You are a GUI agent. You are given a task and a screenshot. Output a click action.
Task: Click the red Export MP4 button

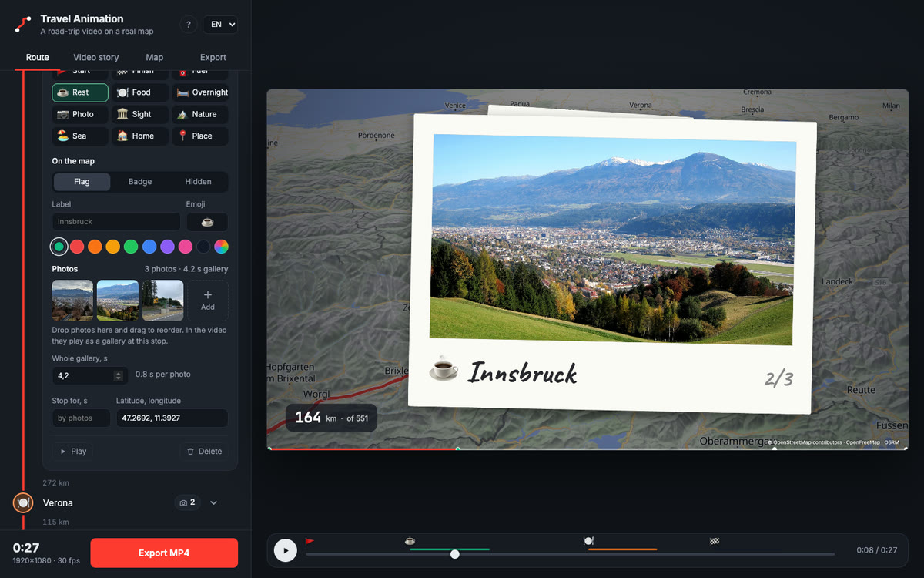(164, 553)
